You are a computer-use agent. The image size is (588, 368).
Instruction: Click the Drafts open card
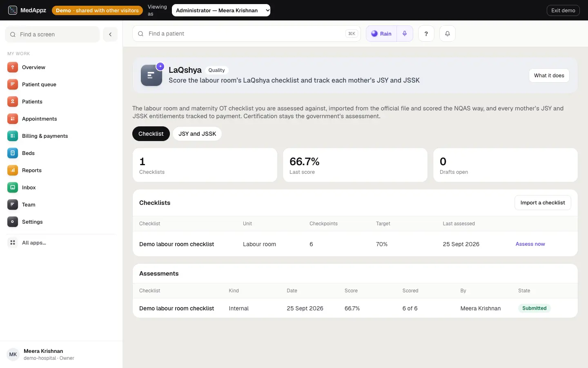point(506,165)
